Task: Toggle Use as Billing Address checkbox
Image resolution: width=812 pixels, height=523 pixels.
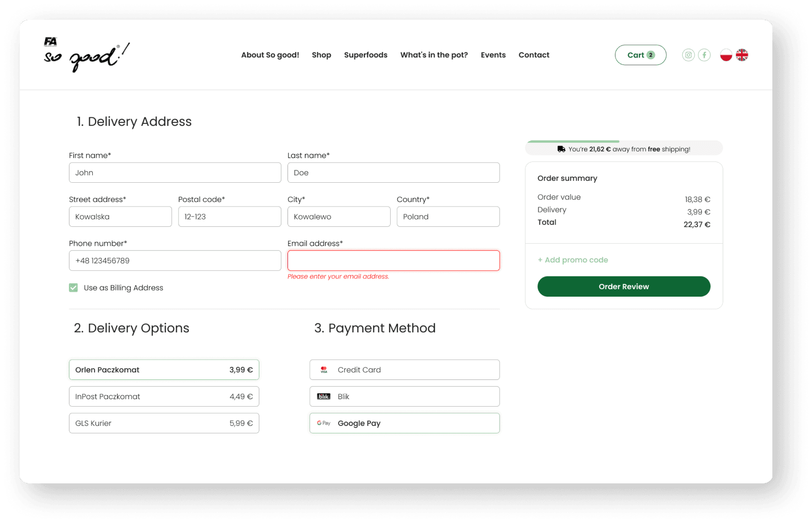Action: pyautogui.click(x=73, y=288)
